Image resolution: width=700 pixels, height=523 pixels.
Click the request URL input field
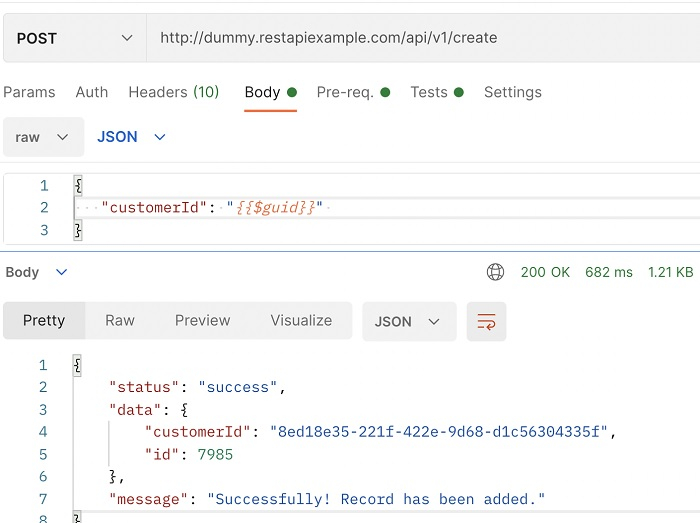point(420,38)
